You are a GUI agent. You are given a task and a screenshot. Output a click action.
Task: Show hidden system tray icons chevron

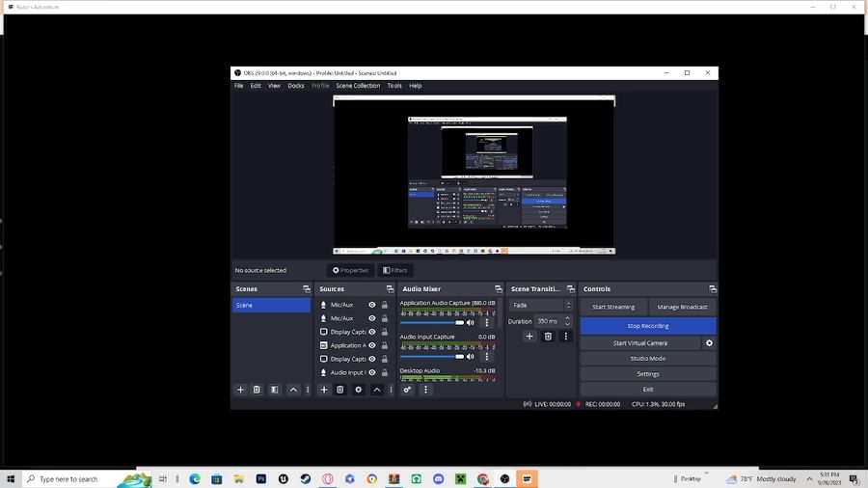pyautogui.click(x=810, y=479)
